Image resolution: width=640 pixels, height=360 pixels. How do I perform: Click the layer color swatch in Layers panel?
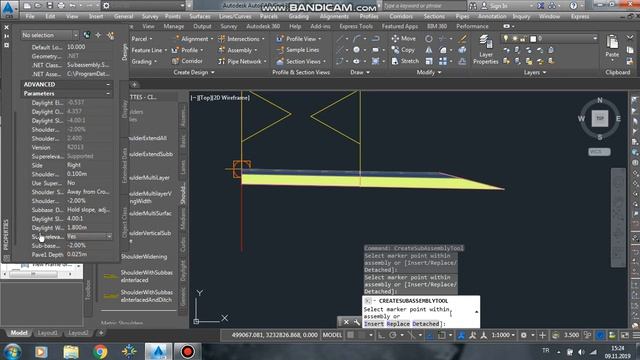click(x=533, y=39)
